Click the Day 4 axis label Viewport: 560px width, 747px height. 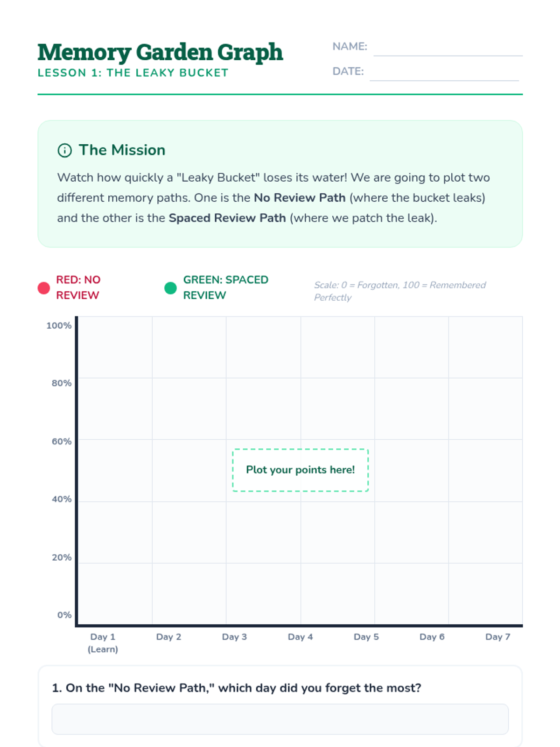(300, 637)
